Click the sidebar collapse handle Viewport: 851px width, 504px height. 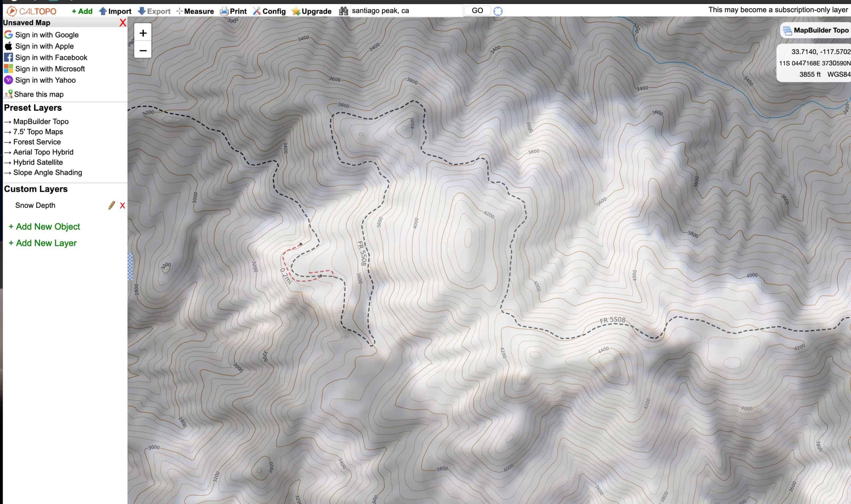tap(130, 267)
